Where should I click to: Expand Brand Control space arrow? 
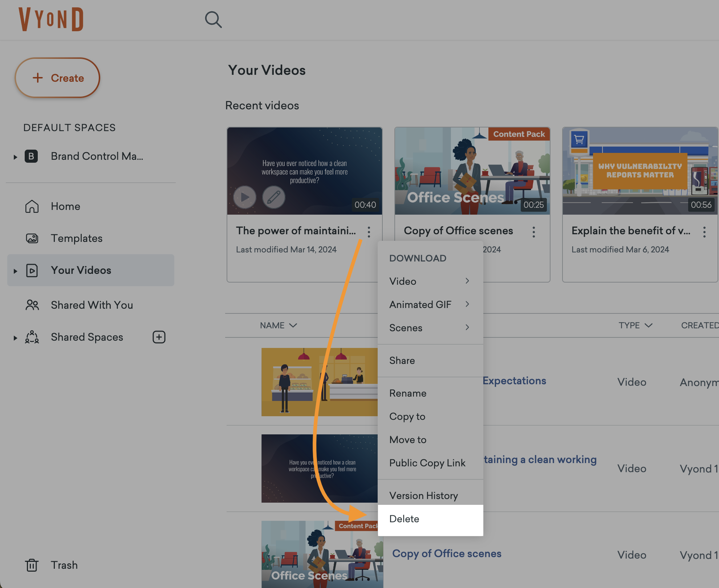(15, 157)
